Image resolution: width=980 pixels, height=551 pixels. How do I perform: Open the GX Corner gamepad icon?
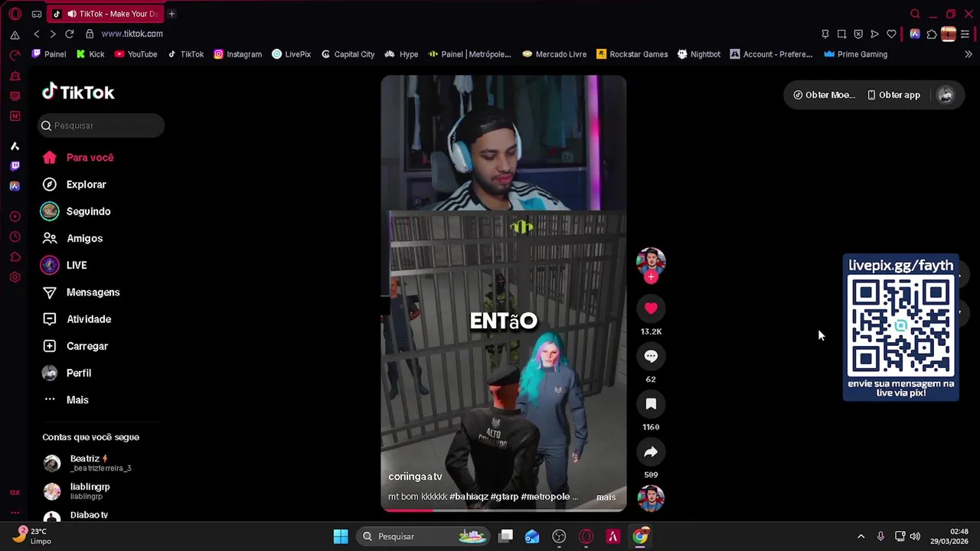pyautogui.click(x=37, y=14)
